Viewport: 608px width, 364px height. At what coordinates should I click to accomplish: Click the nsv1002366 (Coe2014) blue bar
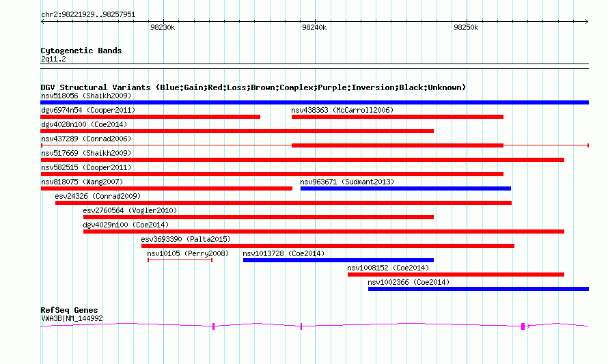pyautogui.click(x=478, y=289)
